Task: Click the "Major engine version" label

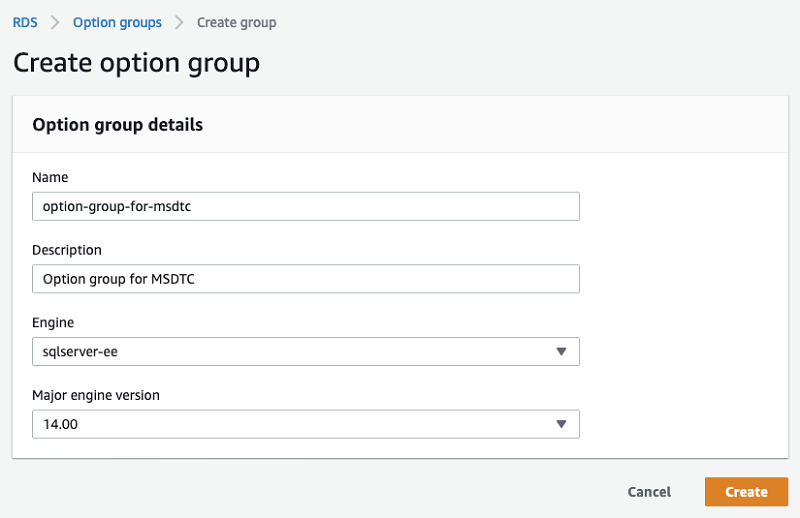Action: coord(96,395)
